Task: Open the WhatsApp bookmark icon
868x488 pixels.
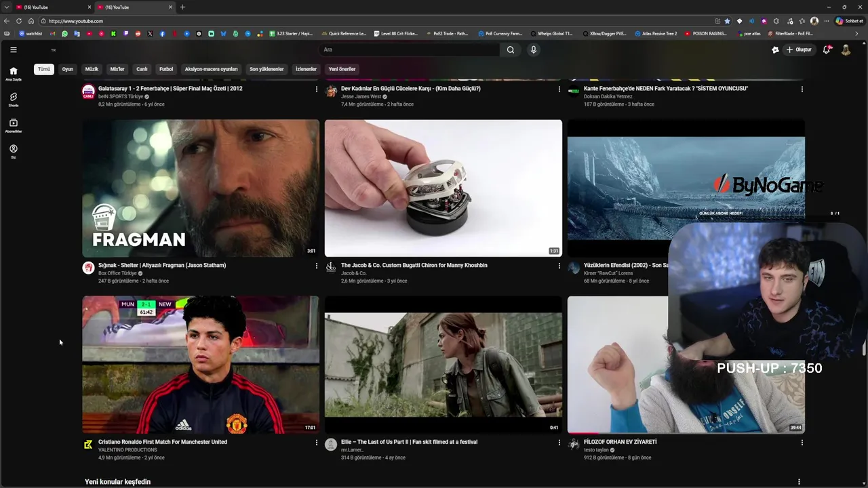Action: [64, 33]
